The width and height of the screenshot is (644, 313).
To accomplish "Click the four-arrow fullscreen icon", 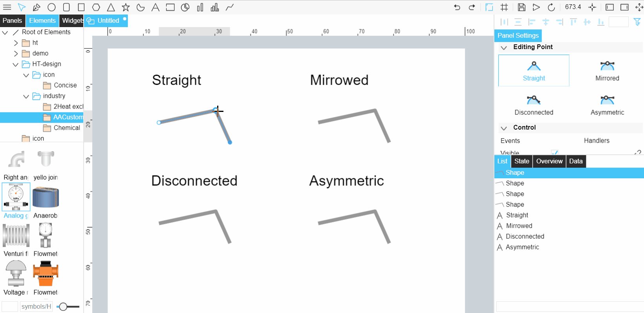I will [x=639, y=7].
